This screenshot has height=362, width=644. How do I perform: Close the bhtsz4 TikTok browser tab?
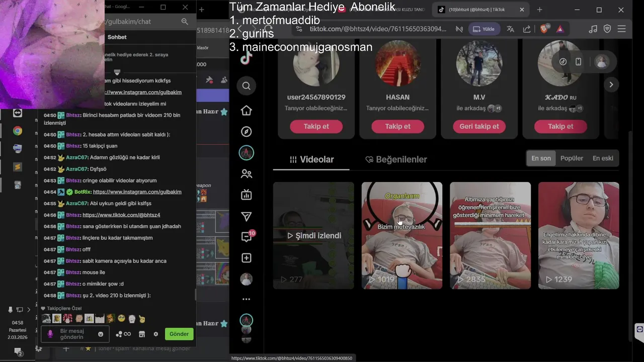pos(521,10)
